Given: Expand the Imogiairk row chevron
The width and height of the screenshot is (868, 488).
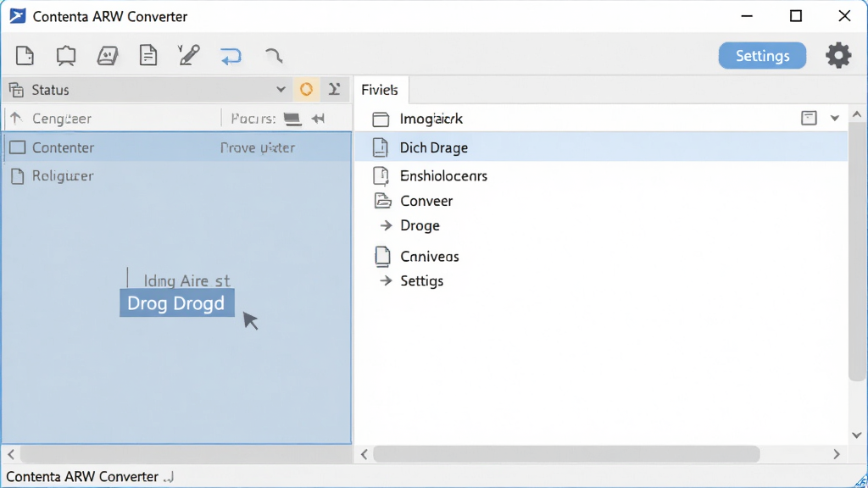Looking at the screenshot, I should click(x=834, y=118).
